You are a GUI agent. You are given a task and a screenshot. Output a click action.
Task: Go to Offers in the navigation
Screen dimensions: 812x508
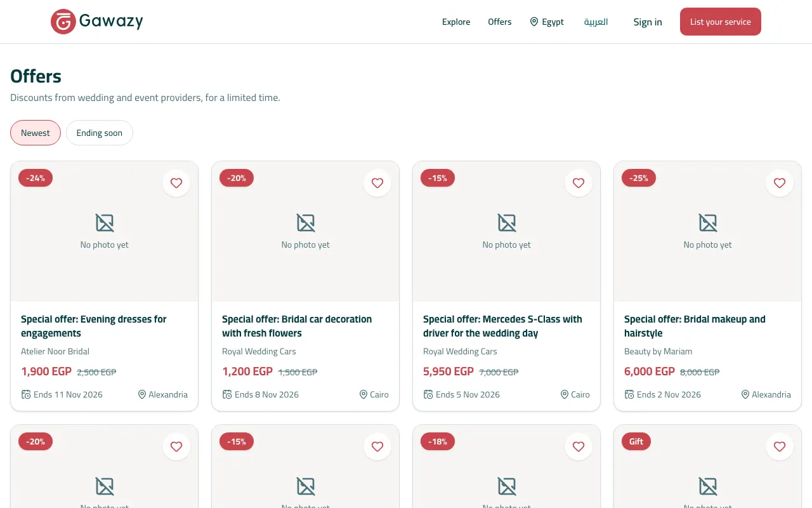(x=500, y=22)
